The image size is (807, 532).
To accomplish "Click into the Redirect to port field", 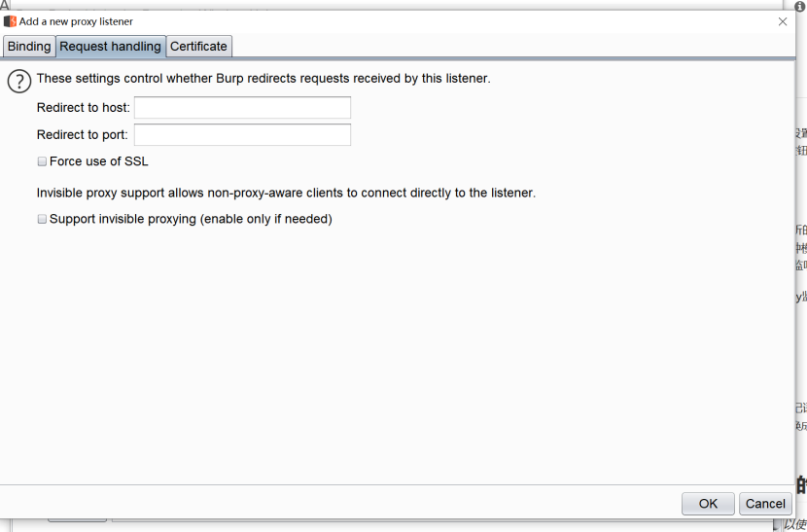I will pyautogui.click(x=242, y=135).
